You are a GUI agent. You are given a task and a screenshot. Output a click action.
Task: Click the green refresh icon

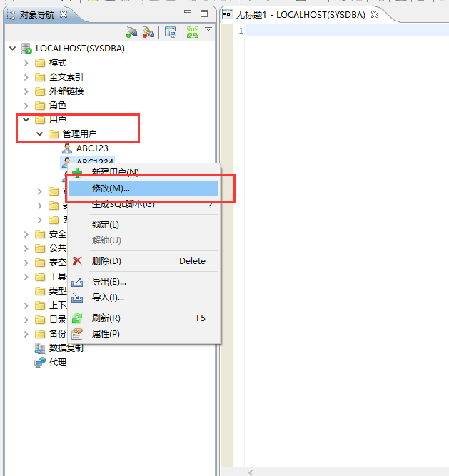[x=77, y=318]
